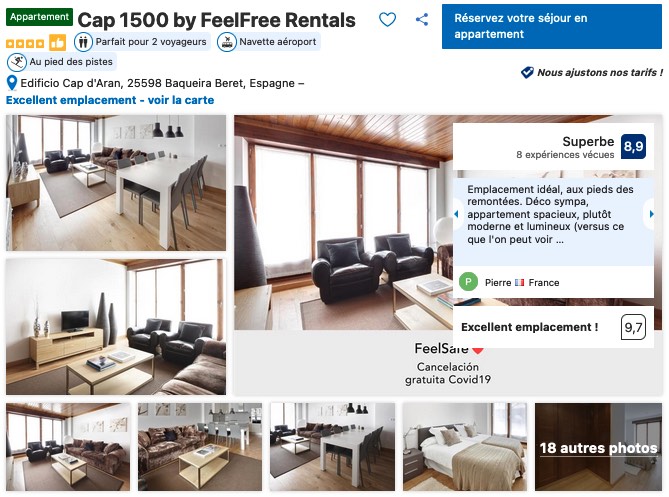Show the previous guest review
The image size is (669, 497).
coord(457,213)
